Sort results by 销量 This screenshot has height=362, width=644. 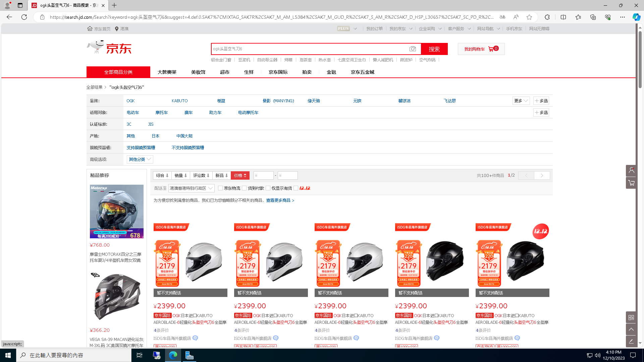click(x=181, y=176)
